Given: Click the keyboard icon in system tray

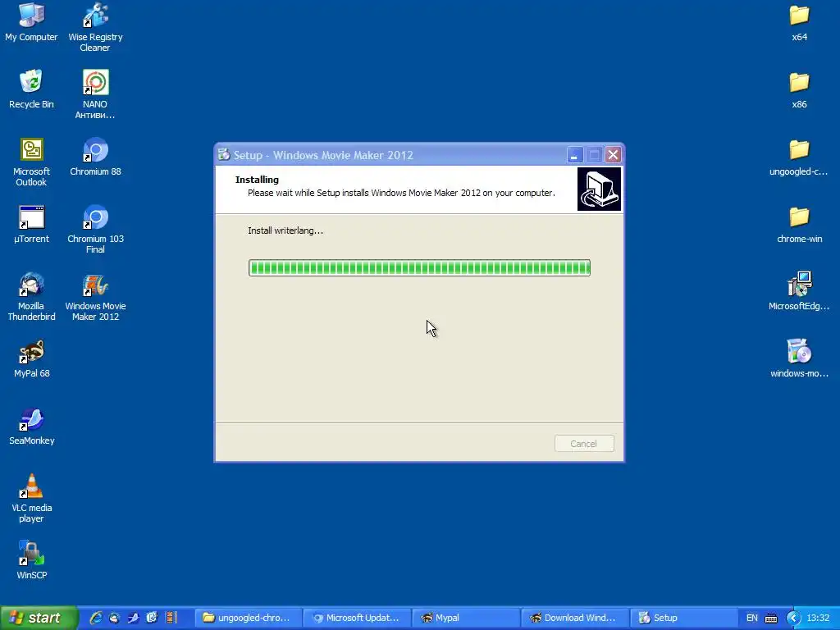Looking at the screenshot, I should [x=771, y=619].
